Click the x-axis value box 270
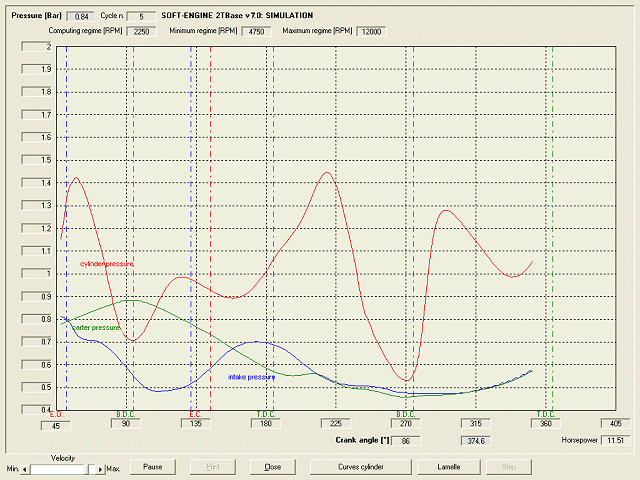The height and width of the screenshot is (480, 640). point(406,423)
